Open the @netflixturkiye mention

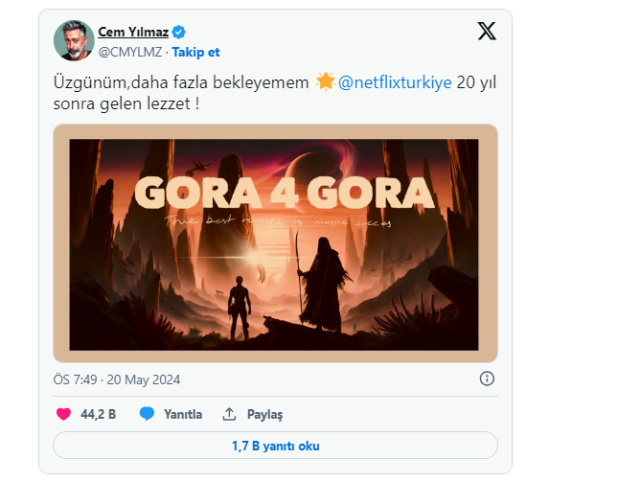tap(394, 82)
